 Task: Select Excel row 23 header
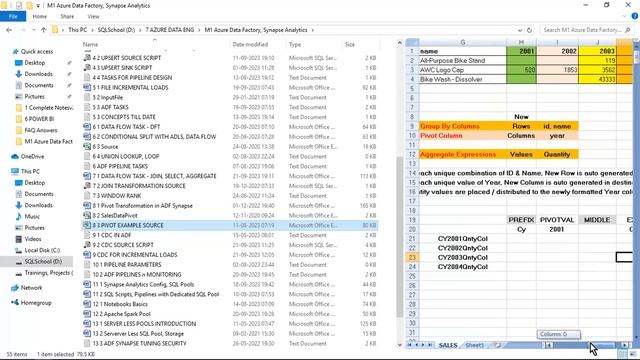point(412,257)
